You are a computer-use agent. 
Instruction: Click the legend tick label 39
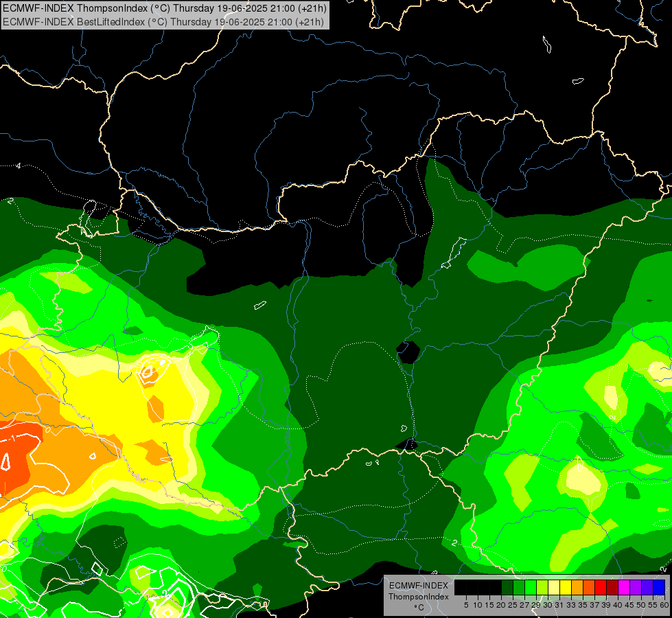[x=606, y=605]
